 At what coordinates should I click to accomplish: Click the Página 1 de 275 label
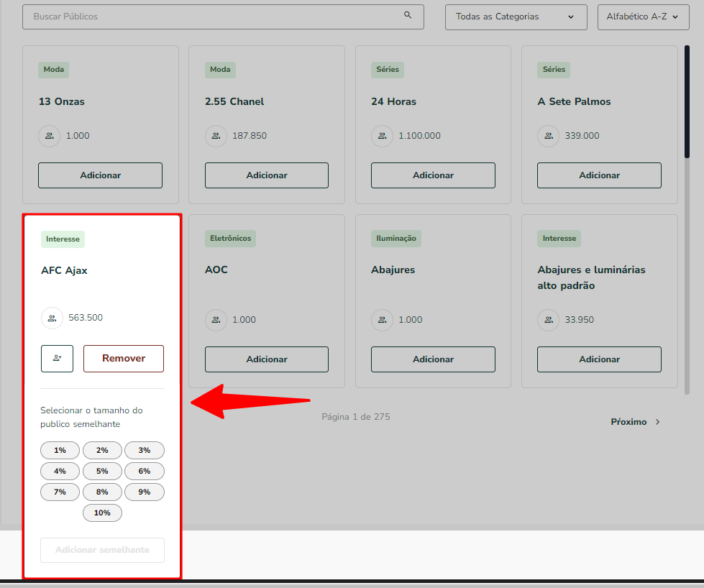point(356,417)
